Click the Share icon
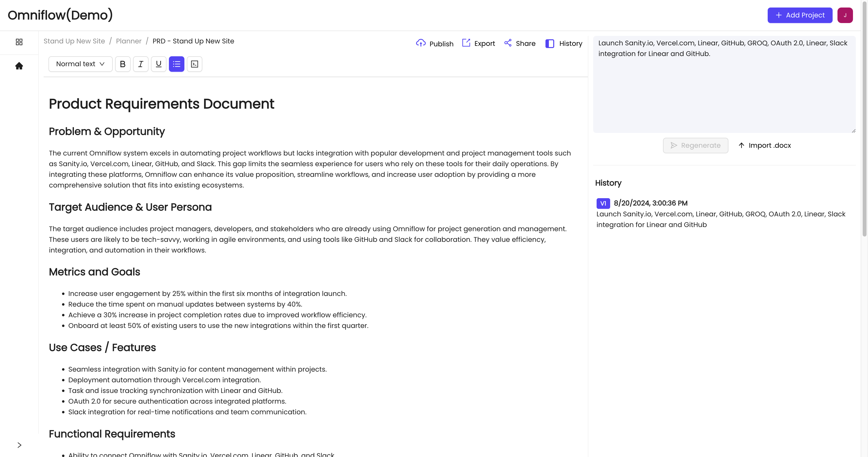Viewport: 868px width, 457px height. pyautogui.click(x=508, y=43)
